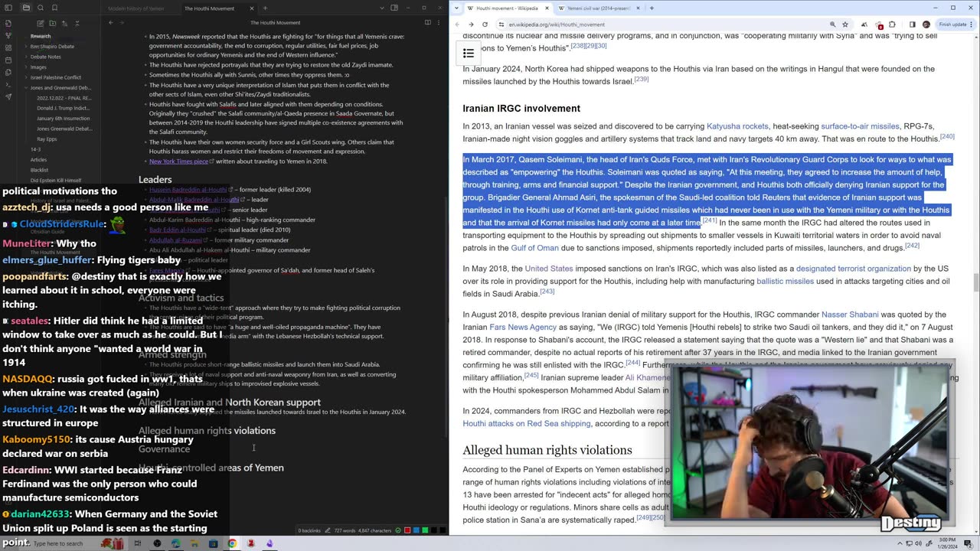Open the Nasser Shabani link

[850, 315]
